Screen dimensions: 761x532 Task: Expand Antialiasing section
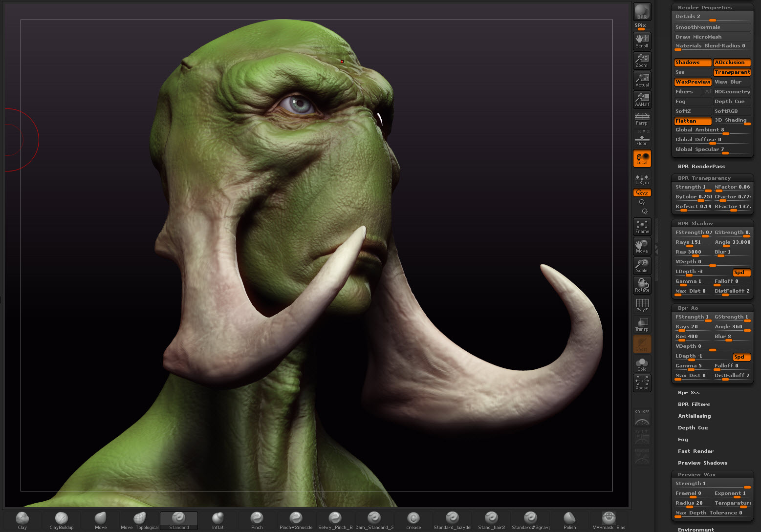694,416
